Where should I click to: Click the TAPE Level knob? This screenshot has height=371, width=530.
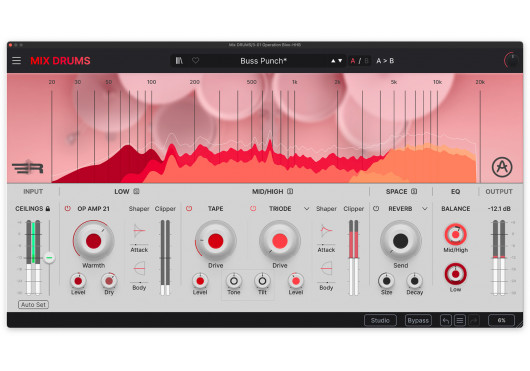(200, 281)
